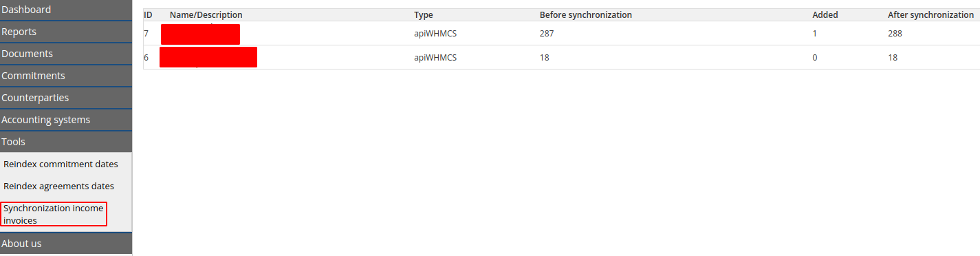The height and width of the screenshot is (256, 980).
Task: Click Reindex agreements dates link
Action: pos(58,186)
